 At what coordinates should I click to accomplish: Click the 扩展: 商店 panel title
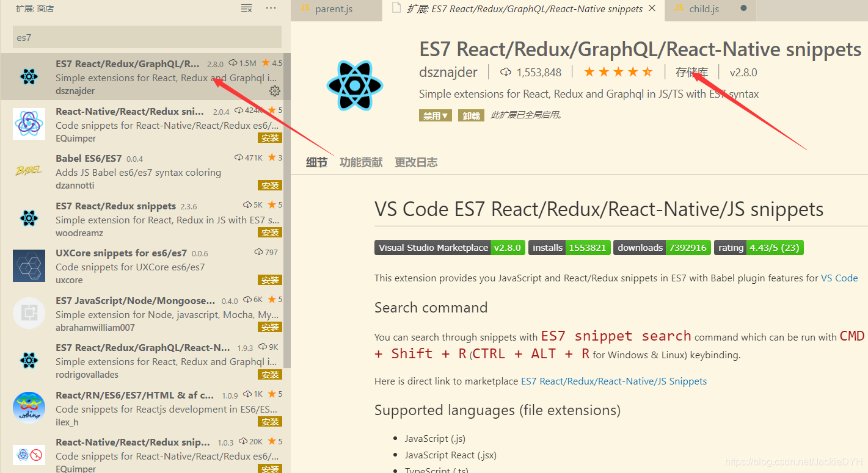35,9
